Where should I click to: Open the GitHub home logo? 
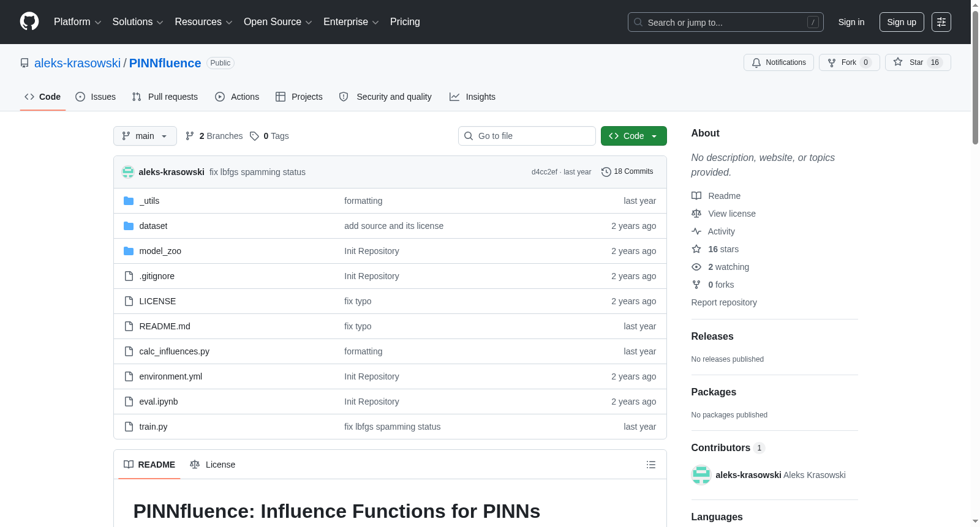click(x=29, y=21)
